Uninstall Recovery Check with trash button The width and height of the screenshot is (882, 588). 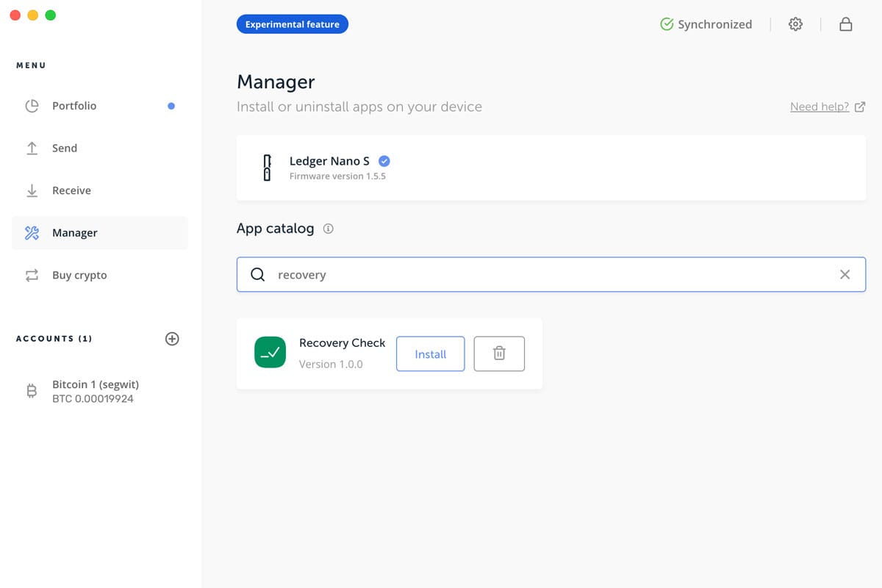499,354
